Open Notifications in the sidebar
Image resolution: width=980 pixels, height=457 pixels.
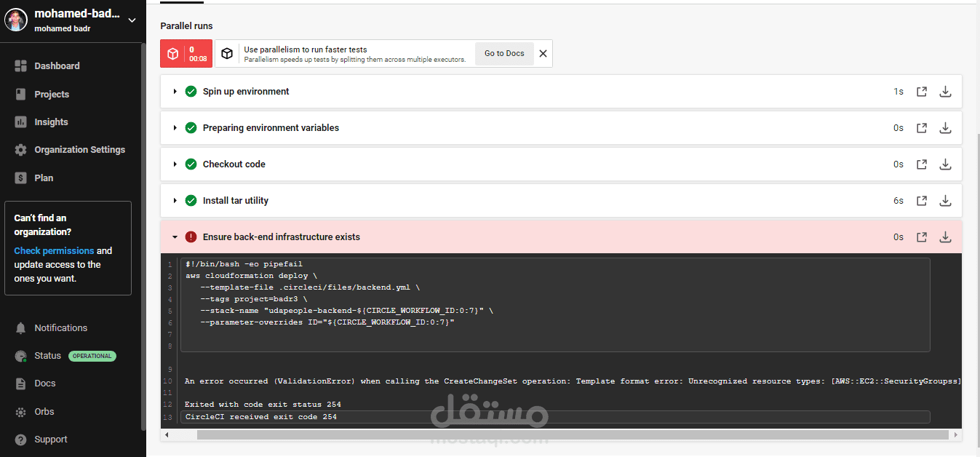[x=60, y=328]
